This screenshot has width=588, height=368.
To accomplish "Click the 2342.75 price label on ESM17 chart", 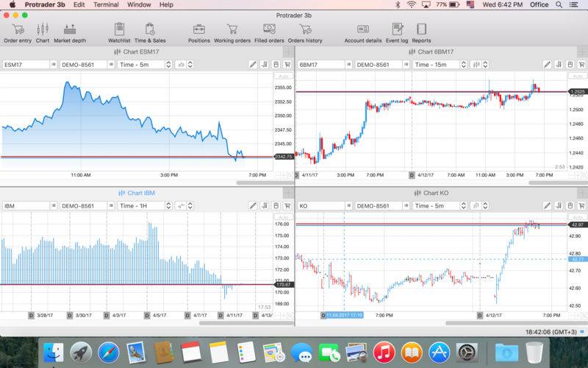I will [284, 157].
